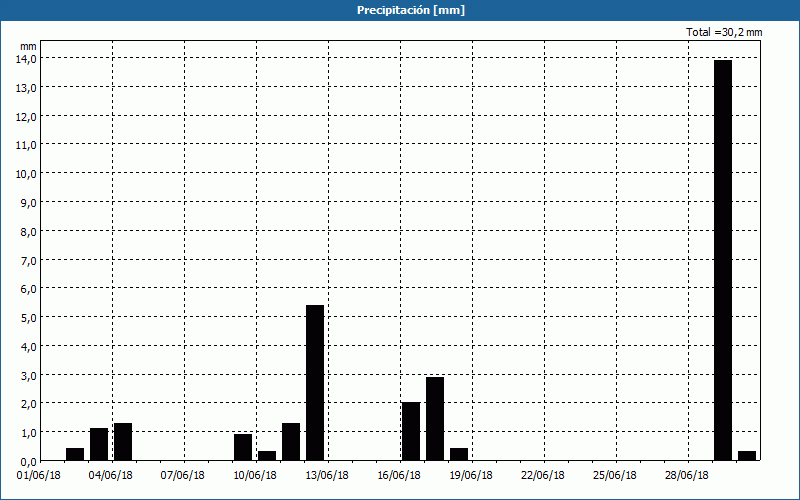Select the 2,0 mm bar at 16/06/18

[411, 432]
